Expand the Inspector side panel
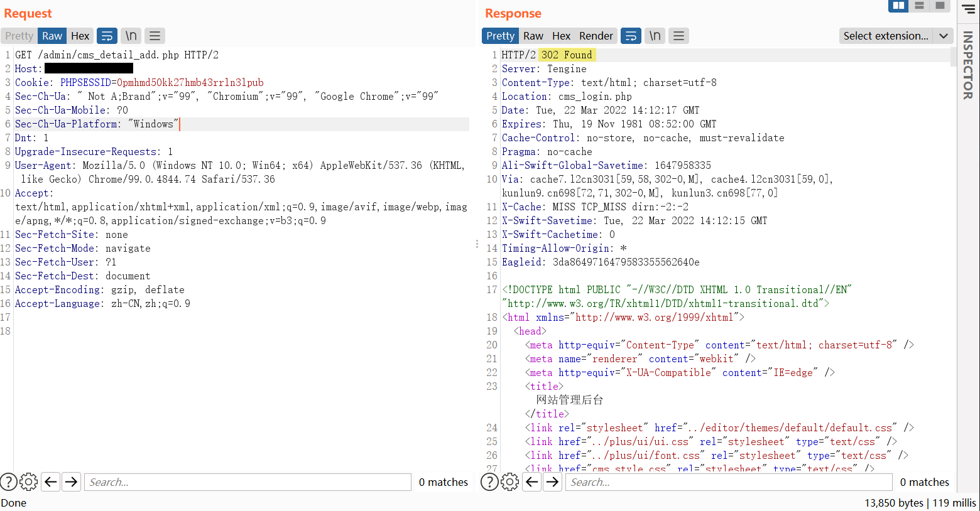 tap(968, 66)
